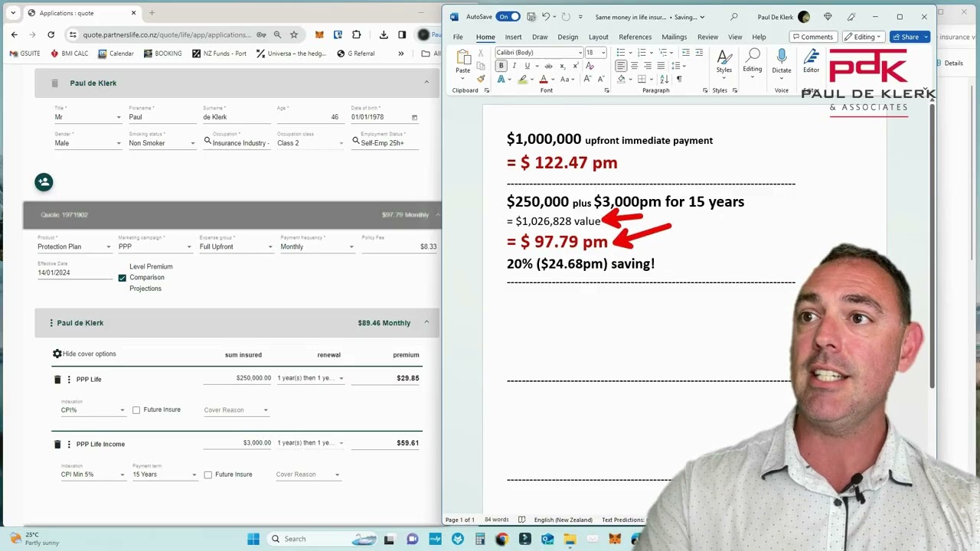980x551 pixels.
Task: Click the Clear Formatting icon in Word
Action: tap(590, 66)
